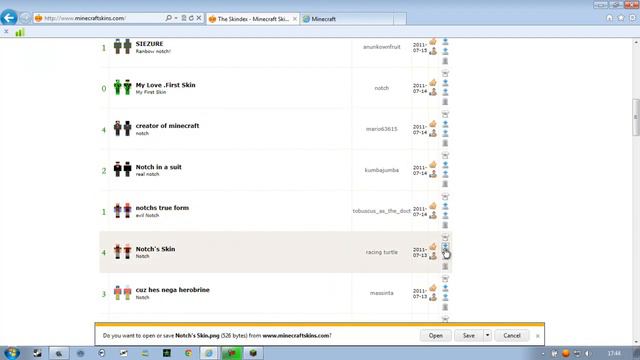
Task: Click the lower blue arrow icon in creator of minecraft row
Action: click(x=445, y=133)
